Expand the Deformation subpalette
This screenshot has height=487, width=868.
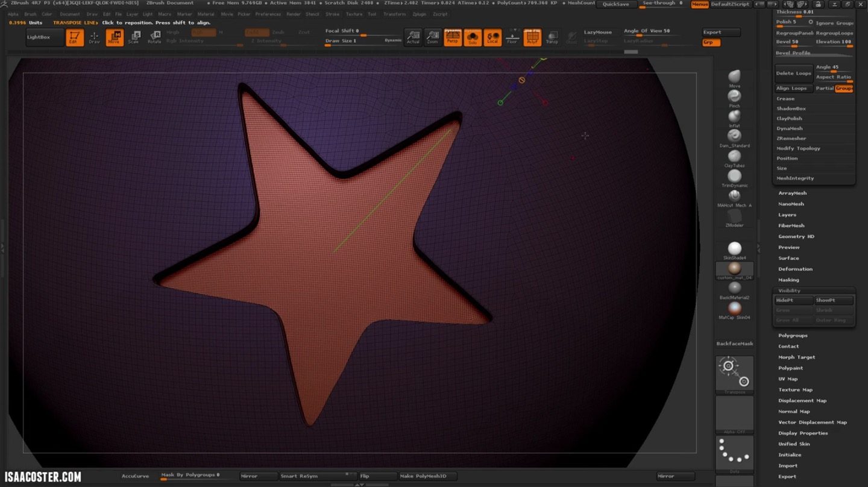795,269
